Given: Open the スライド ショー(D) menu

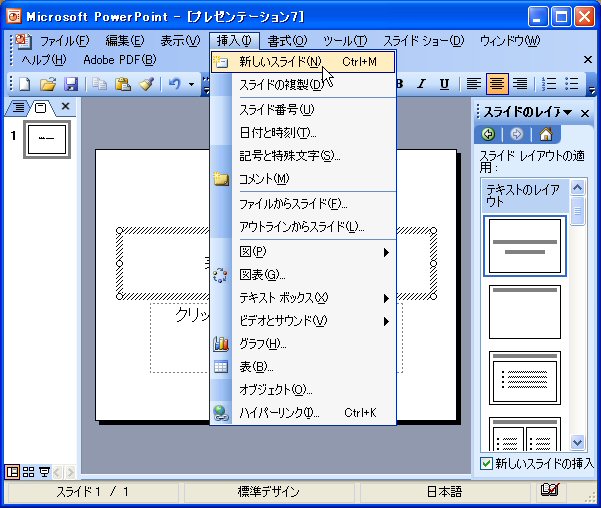Looking at the screenshot, I should [424, 41].
